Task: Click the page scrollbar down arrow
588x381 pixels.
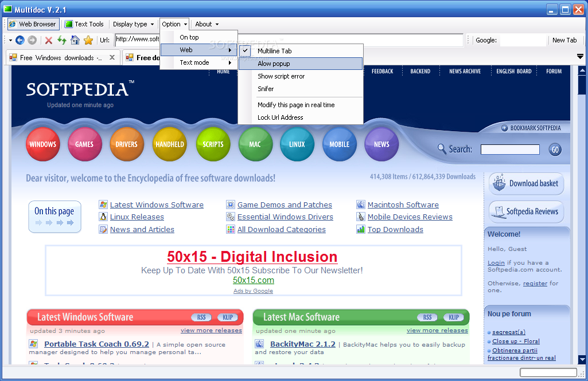Action: pos(582,359)
